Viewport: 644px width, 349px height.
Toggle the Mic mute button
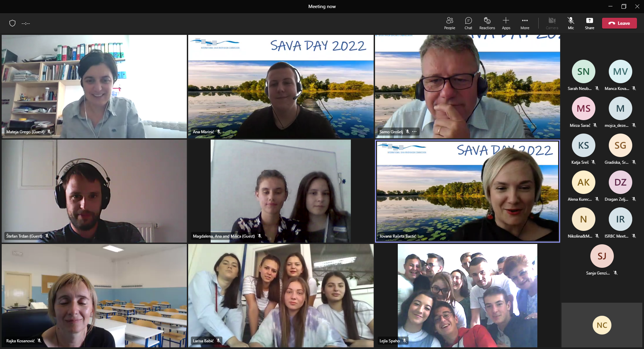click(571, 23)
